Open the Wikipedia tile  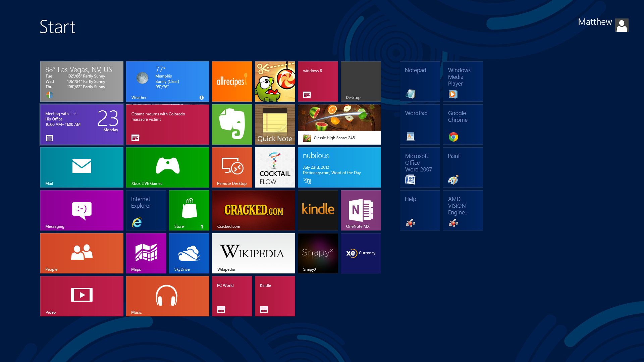coord(253,253)
